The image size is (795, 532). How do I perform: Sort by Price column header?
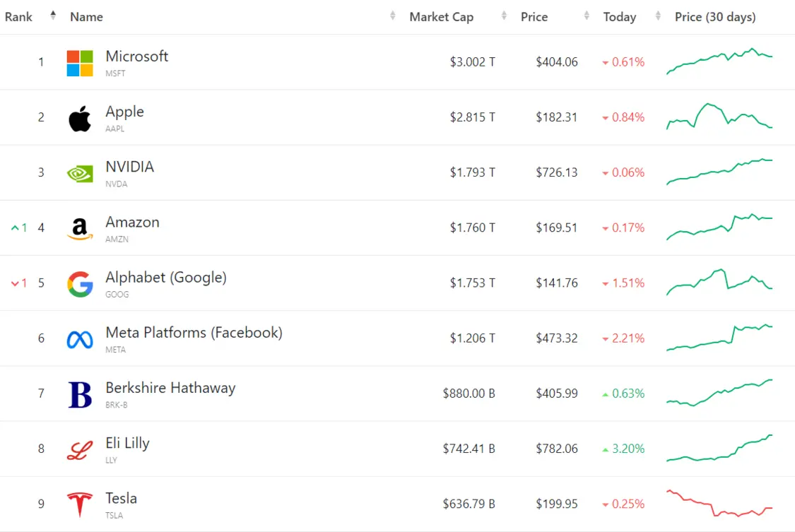(534, 17)
